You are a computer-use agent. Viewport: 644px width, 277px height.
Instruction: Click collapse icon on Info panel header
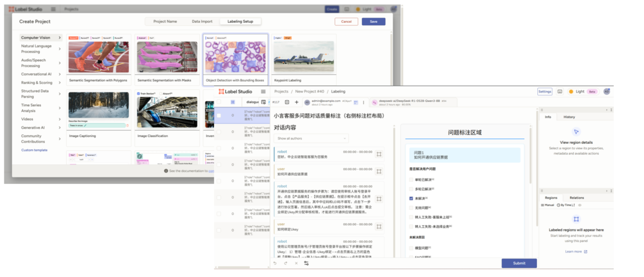[x=611, y=110]
